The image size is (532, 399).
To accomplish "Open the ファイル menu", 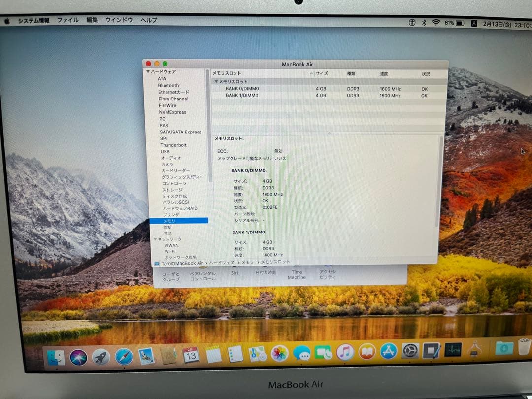I will [x=68, y=20].
